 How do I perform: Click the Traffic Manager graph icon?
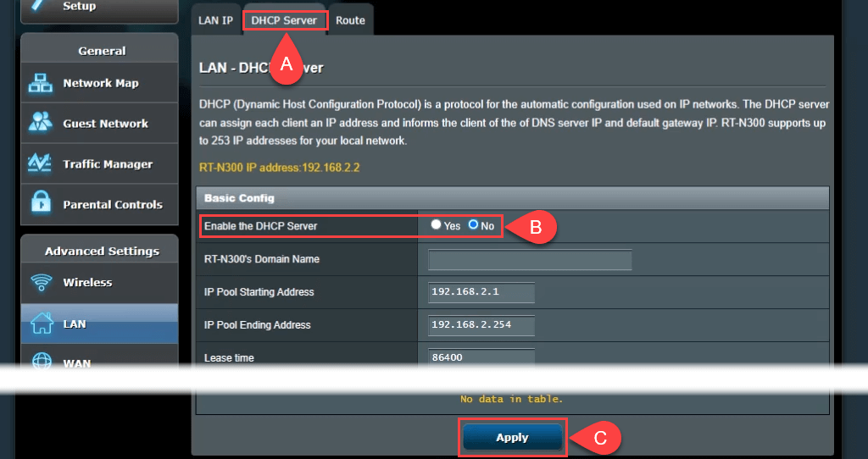(41, 163)
